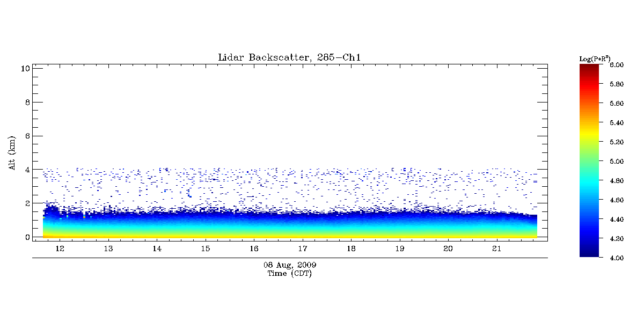Click the x-axis tick label 15
The image size is (644, 322).
click(206, 248)
